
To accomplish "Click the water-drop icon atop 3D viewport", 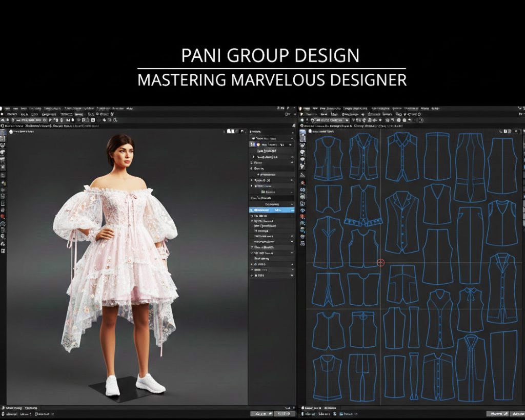I will (11, 132).
